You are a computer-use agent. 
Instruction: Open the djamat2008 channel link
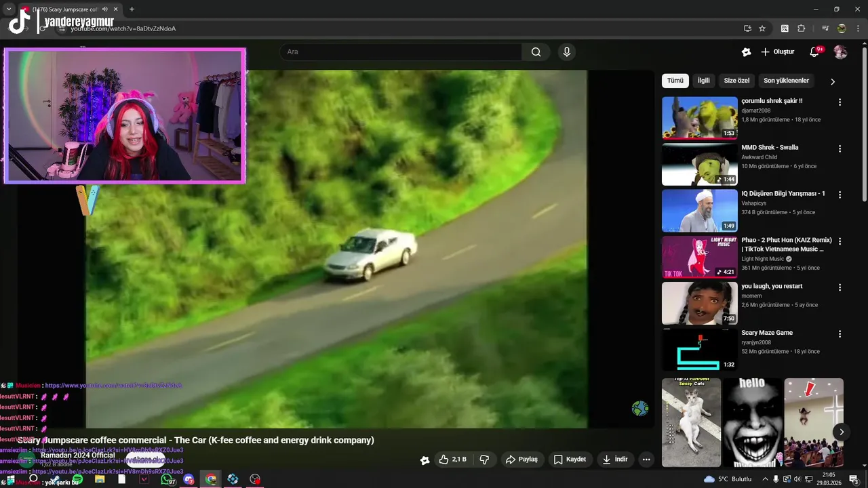[x=755, y=110]
